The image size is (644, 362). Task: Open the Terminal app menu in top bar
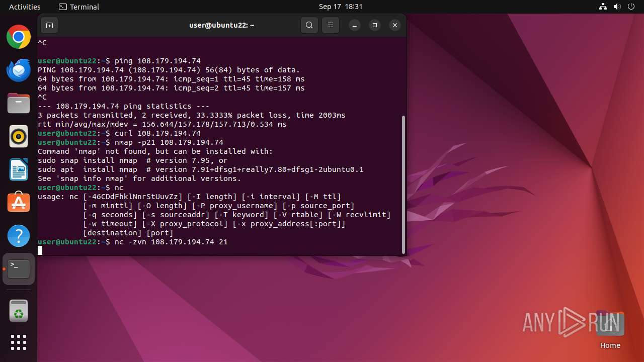coord(79,7)
